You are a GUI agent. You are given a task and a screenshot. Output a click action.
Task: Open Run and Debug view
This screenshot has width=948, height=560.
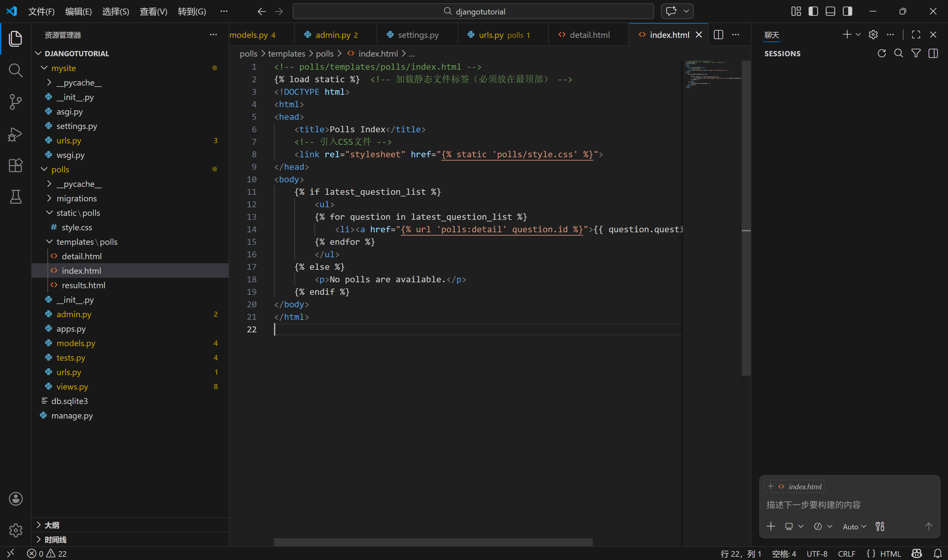click(x=15, y=134)
